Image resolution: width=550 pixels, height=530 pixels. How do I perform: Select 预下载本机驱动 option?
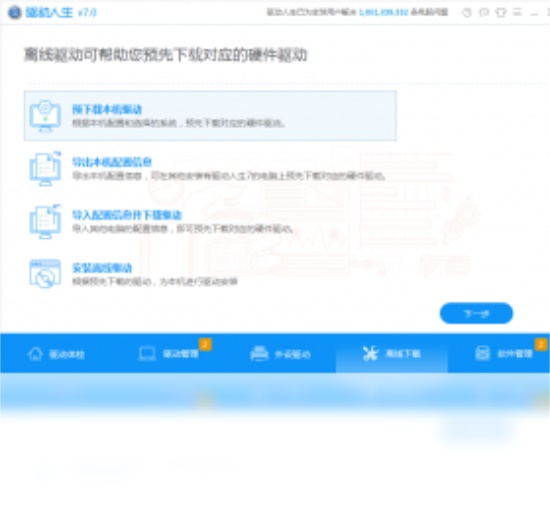[x=210, y=116]
